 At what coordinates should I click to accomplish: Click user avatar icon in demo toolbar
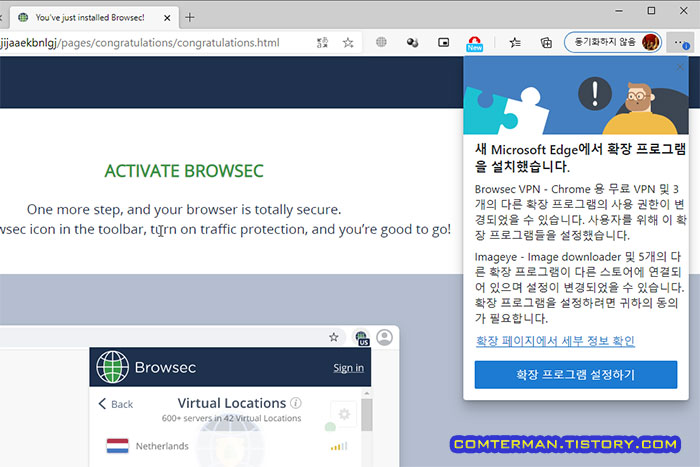click(384, 338)
